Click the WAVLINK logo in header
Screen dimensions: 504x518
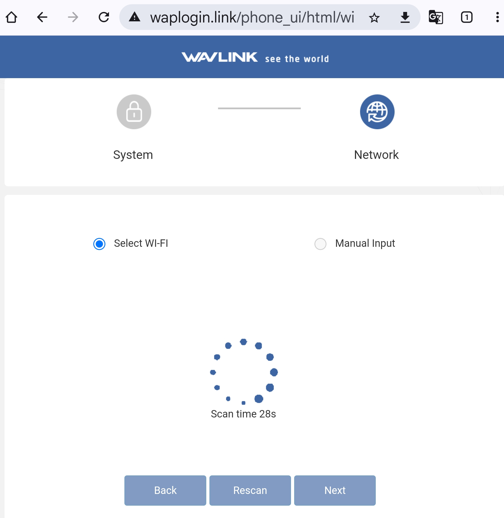click(220, 57)
